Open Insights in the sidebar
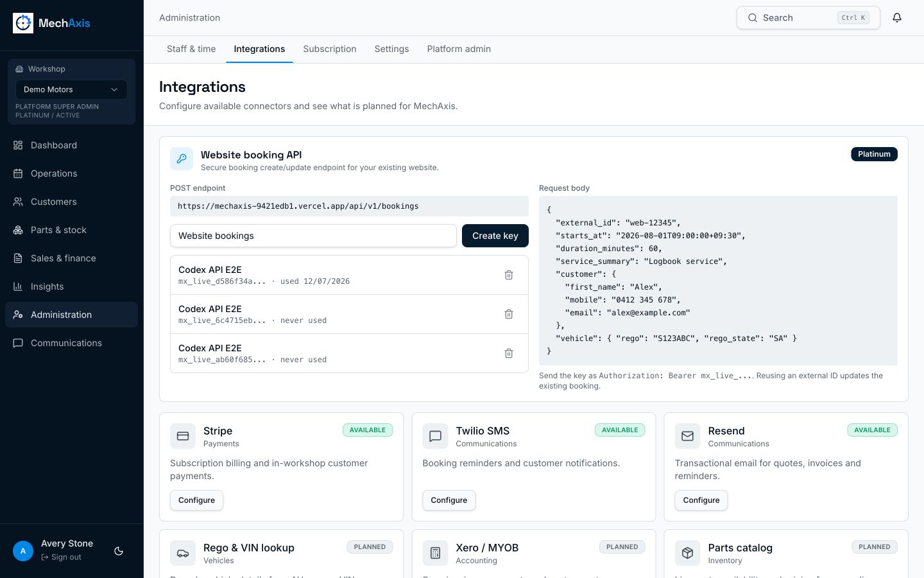This screenshot has width=924, height=578. [x=71, y=286]
